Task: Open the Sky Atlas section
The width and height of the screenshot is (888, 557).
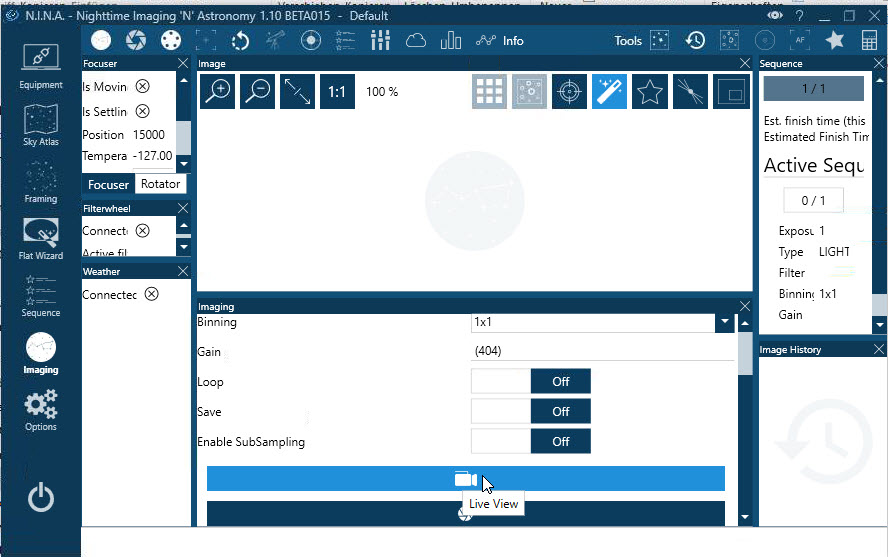Action: pos(41,124)
